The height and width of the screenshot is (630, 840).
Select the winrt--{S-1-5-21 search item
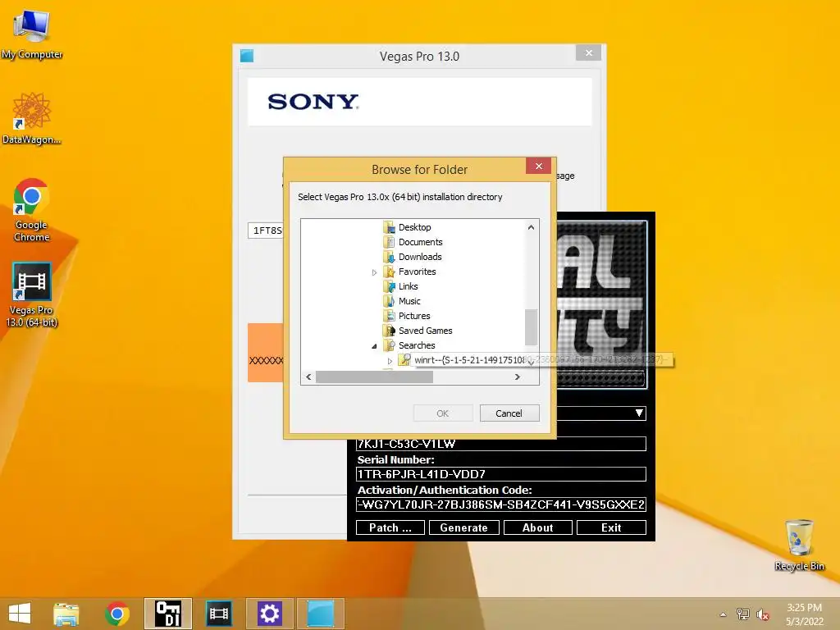click(x=469, y=360)
